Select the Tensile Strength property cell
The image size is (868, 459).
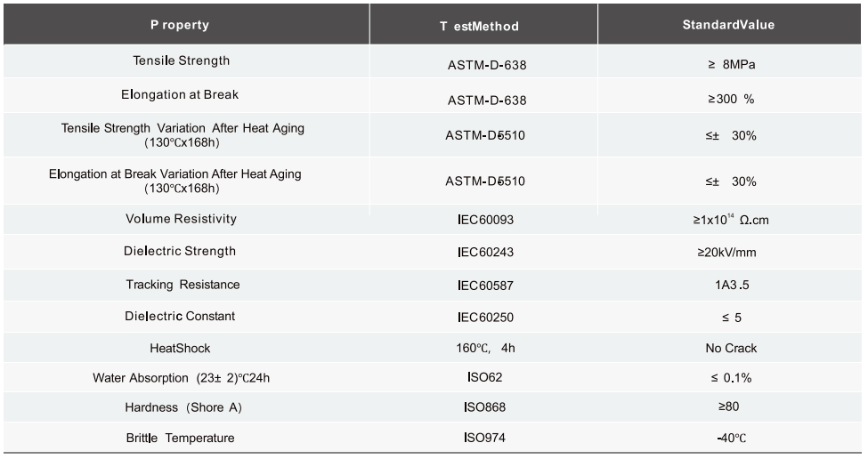(x=182, y=61)
